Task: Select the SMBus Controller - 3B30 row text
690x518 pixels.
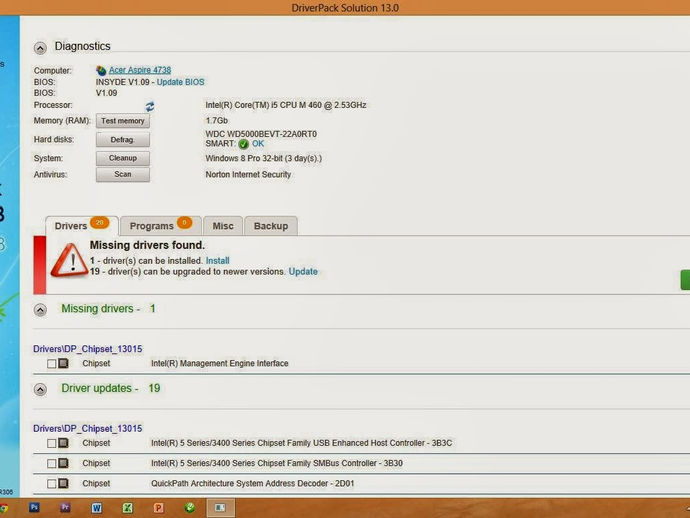Action: click(277, 463)
